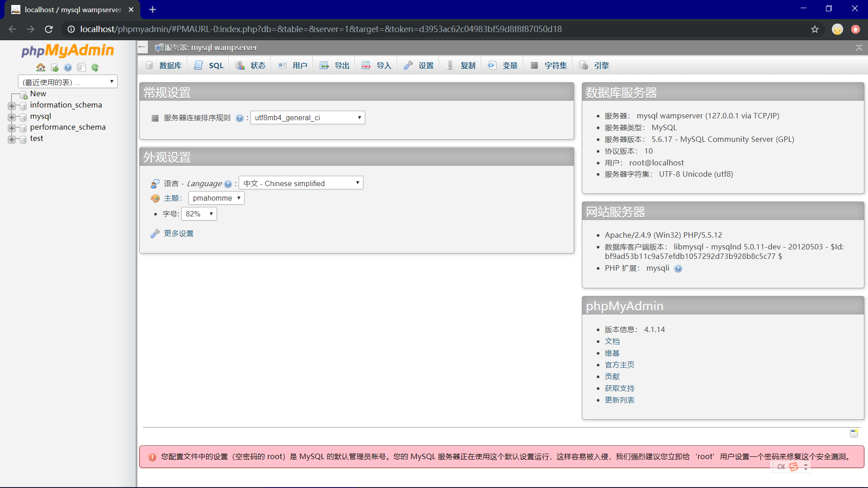Click the language icon beside 语言
The width and height of the screenshot is (868, 488).
coord(155,183)
